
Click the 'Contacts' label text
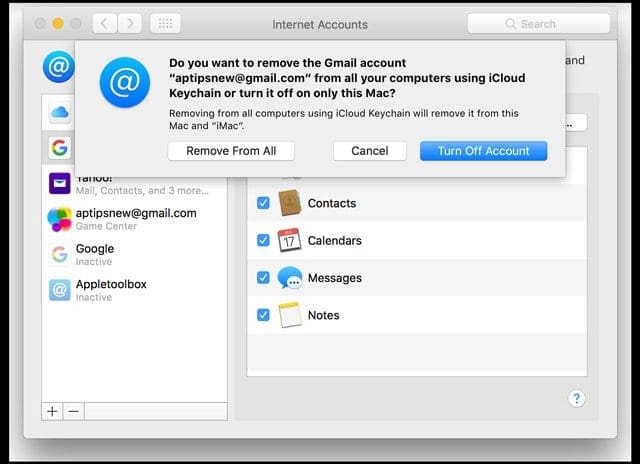click(x=332, y=203)
